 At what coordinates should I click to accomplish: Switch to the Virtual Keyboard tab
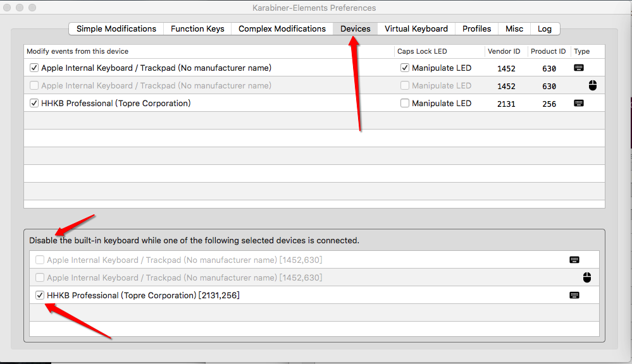click(416, 29)
